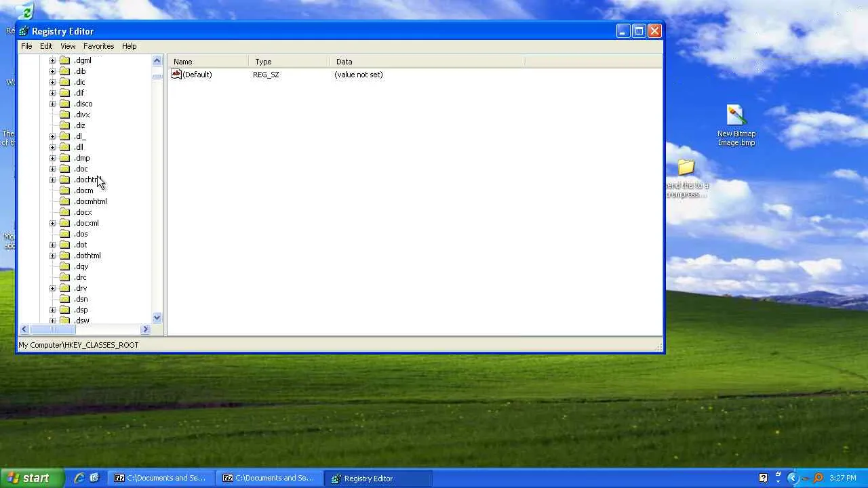Image resolution: width=868 pixels, height=488 pixels.
Task: Click the folder icon beside .divx
Action: (65, 115)
